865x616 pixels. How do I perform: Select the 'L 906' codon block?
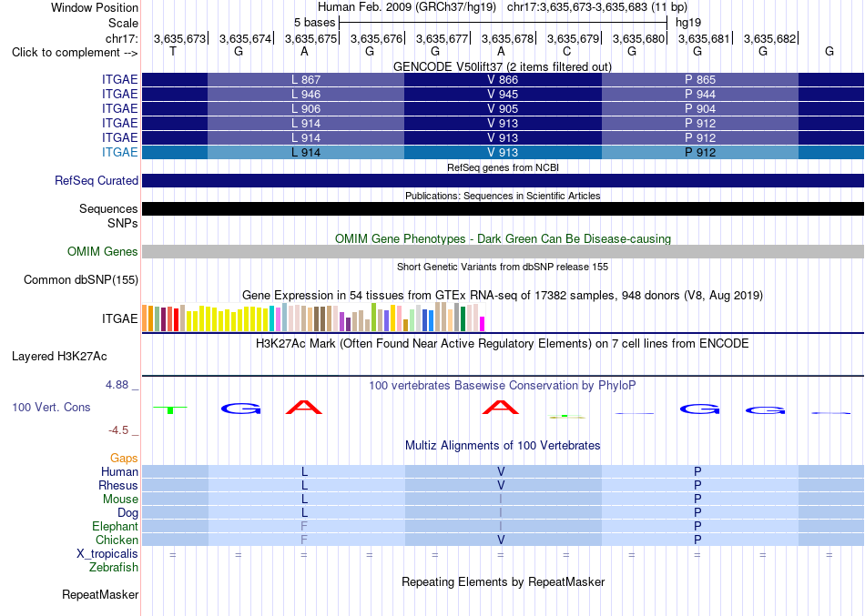tap(306, 108)
